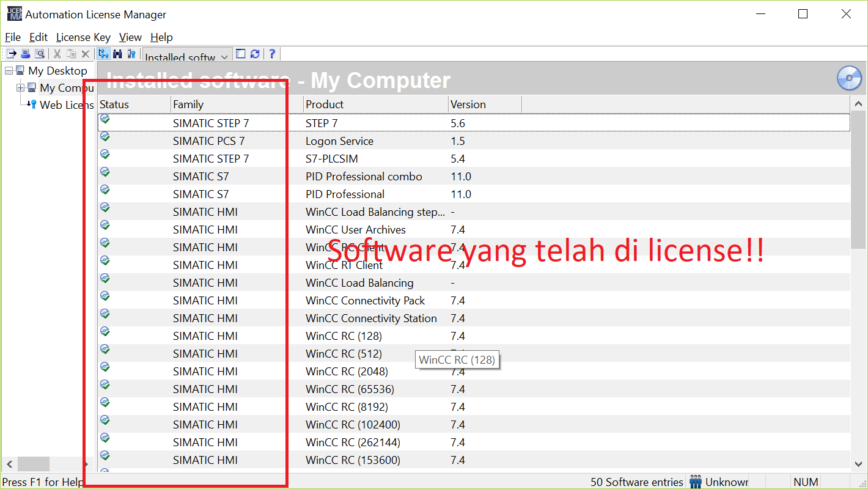The height and width of the screenshot is (489, 868).
Task: Select the Logon Service product cell
Action: [339, 141]
